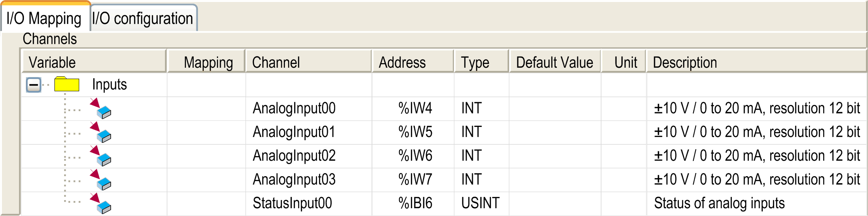Click the Status of analog inputs description
This screenshot has width=868, height=216.
(x=719, y=203)
